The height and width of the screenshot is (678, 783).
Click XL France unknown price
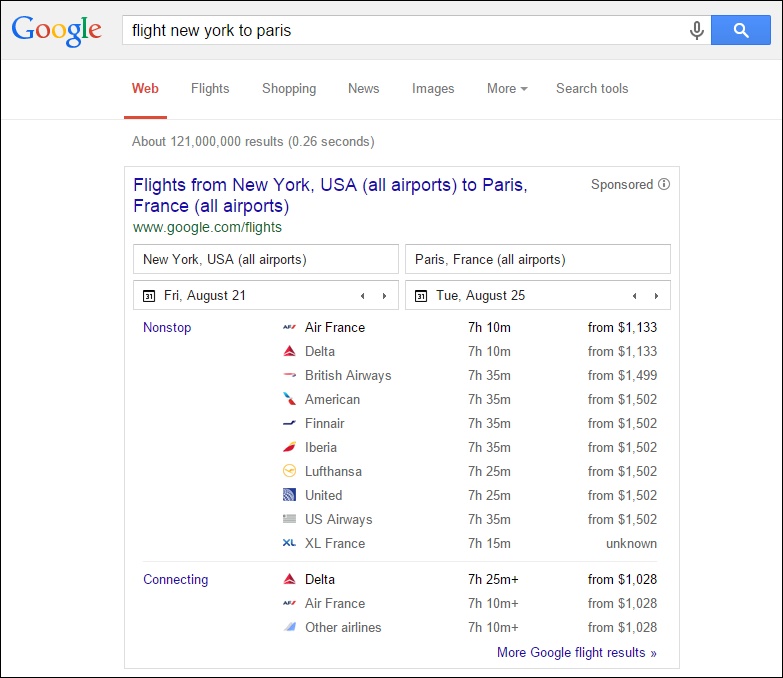(631, 543)
